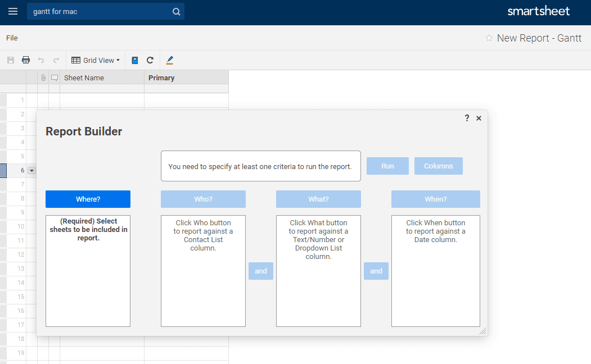Print the report using printer icon
This screenshot has width=591, height=364.
point(26,60)
